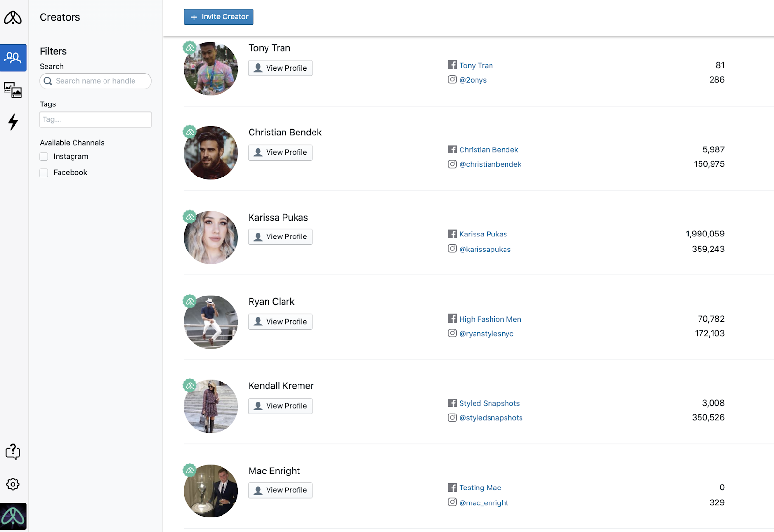Enable the Instagram channel filter checkbox
Viewport: 774px width, 532px height.
tap(44, 157)
